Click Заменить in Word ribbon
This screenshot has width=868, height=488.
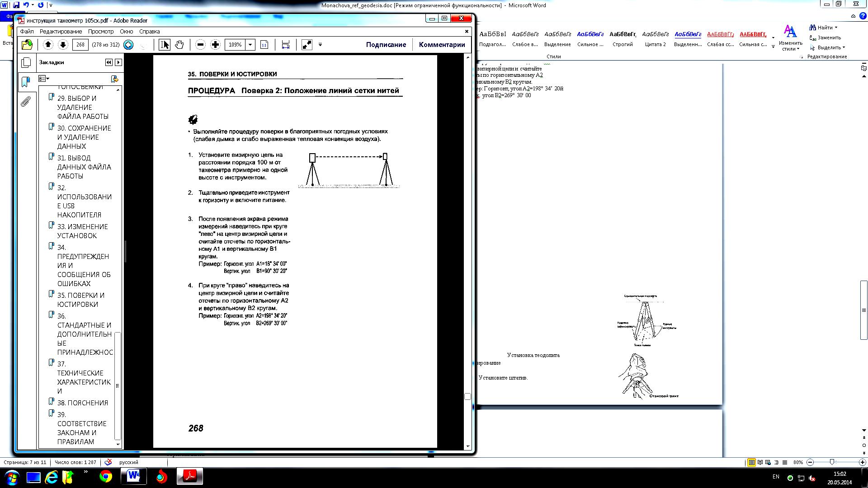(x=825, y=38)
